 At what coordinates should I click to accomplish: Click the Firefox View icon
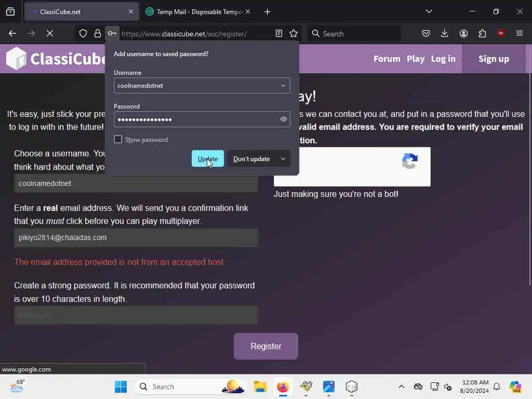tap(10, 12)
